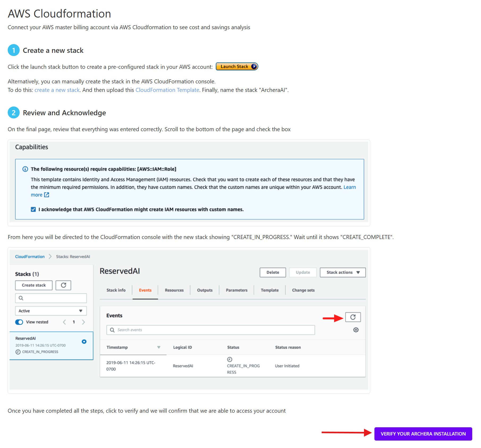The image size is (481, 448).
Task: Refresh the Events list
Action: point(353,317)
